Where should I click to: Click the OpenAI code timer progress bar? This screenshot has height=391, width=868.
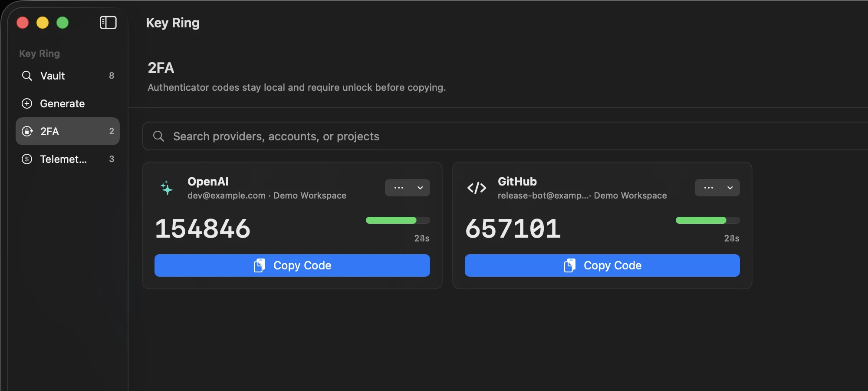398,220
